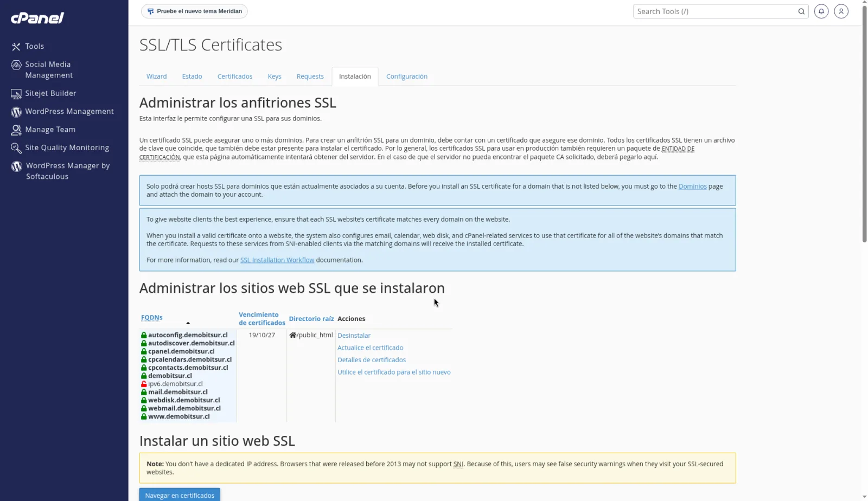Switch to the Wizard tab
Image resolution: width=868 pixels, height=501 pixels.
156,76
